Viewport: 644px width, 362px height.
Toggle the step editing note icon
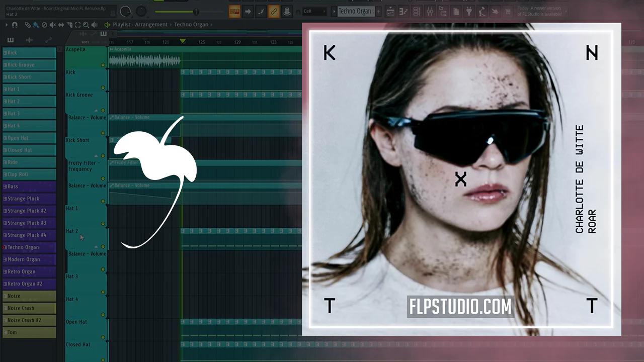coord(261,11)
